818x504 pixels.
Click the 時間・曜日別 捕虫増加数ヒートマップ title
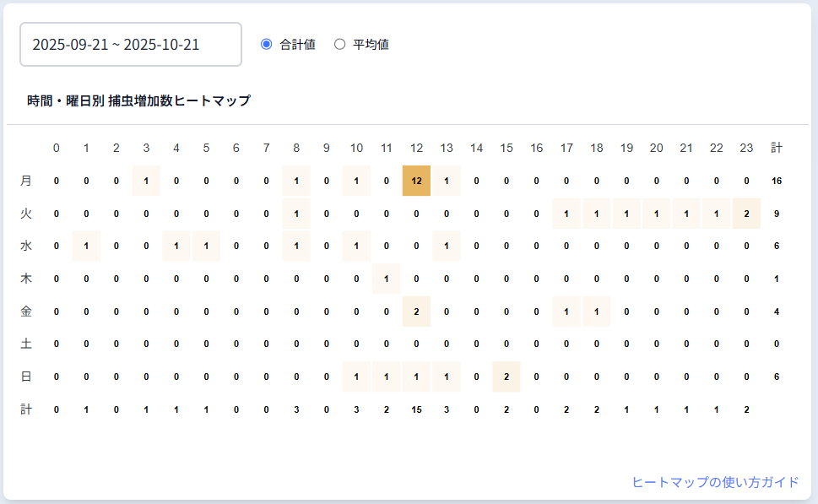click(x=138, y=100)
